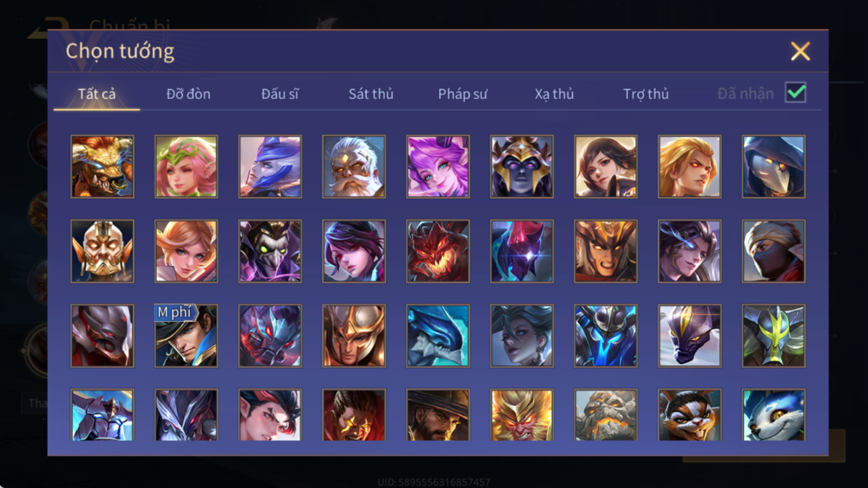Select the Đấu sĩ tab

click(x=279, y=94)
